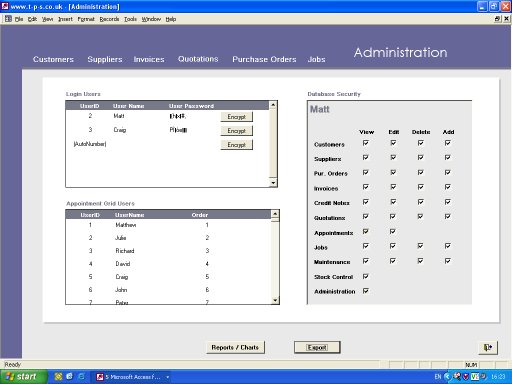512x384 pixels.
Task: Open Reports / Charts
Action: 235,347
